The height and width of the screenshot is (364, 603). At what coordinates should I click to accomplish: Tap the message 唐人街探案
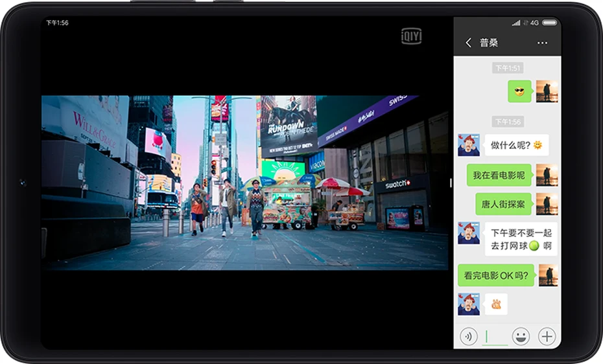(x=503, y=204)
